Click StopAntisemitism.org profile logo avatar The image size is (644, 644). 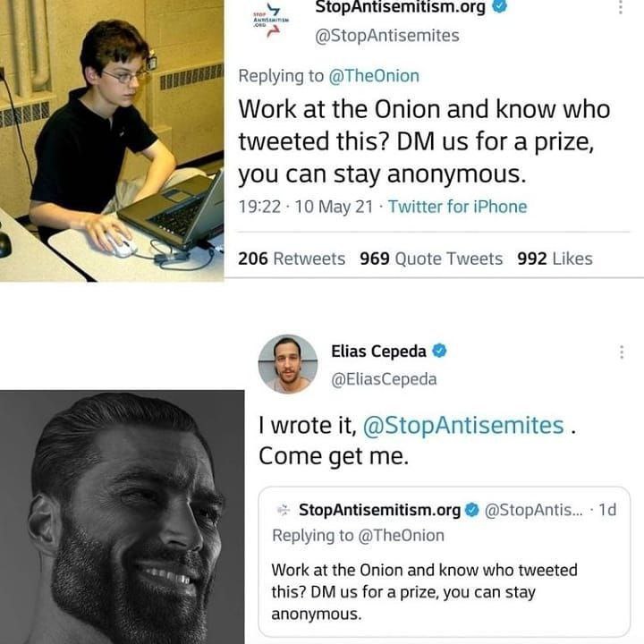click(272, 20)
